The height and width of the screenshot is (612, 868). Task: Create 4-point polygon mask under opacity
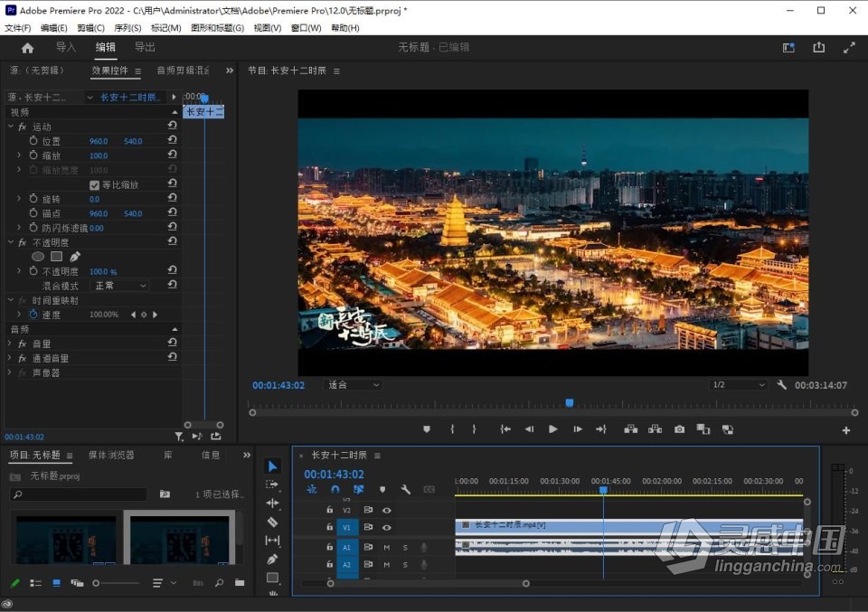56,257
